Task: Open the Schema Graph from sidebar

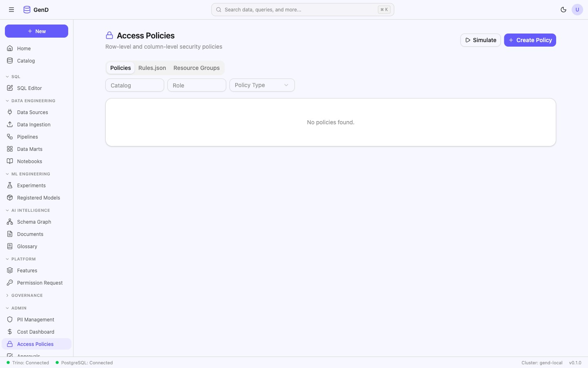Action: tap(33, 222)
